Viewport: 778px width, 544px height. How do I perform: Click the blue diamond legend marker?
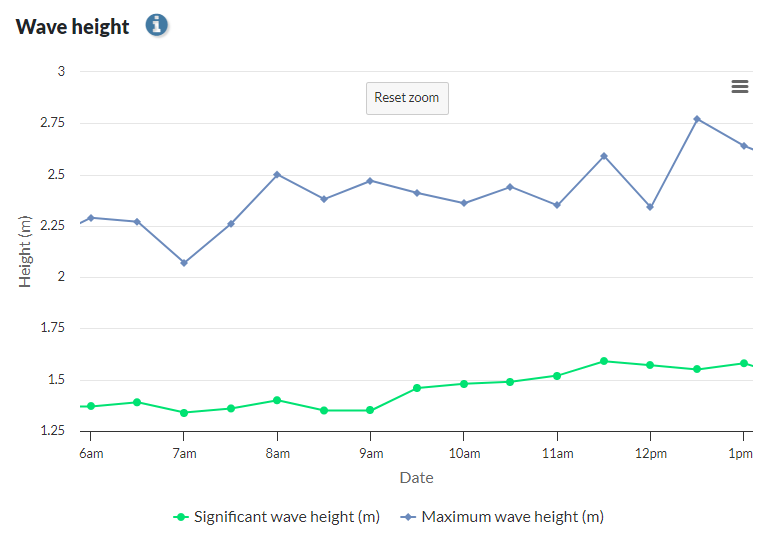[409, 517]
